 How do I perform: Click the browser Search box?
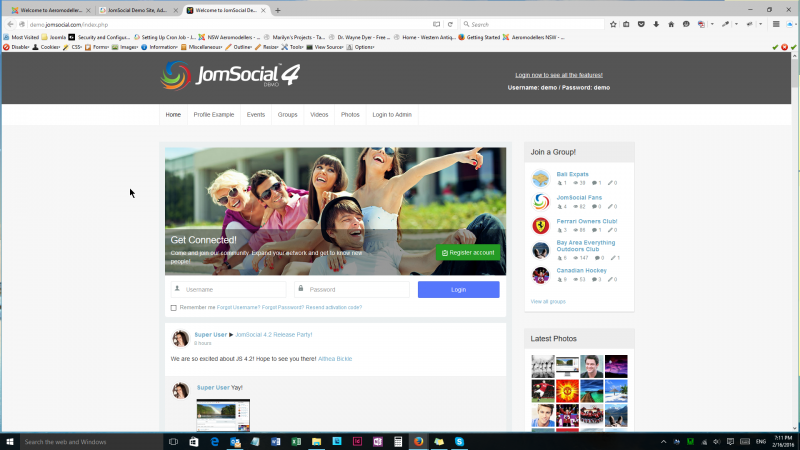click(x=532, y=24)
